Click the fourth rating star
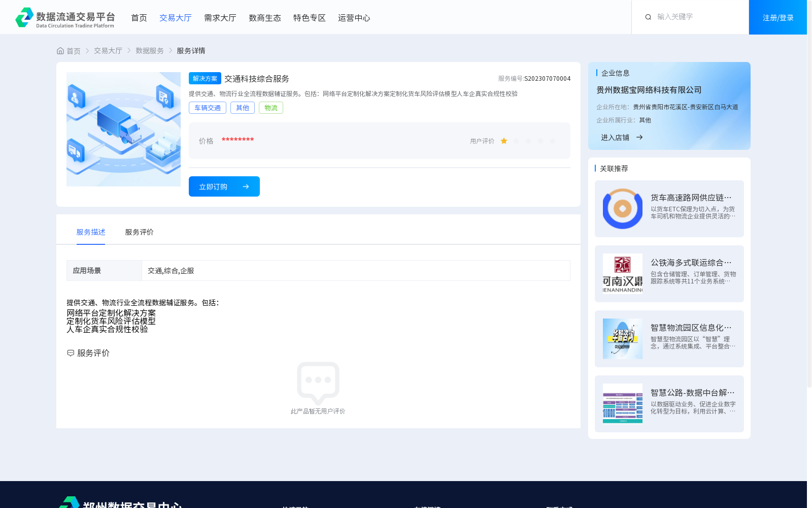This screenshot has width=812, height=508. [x=540, y=141]
